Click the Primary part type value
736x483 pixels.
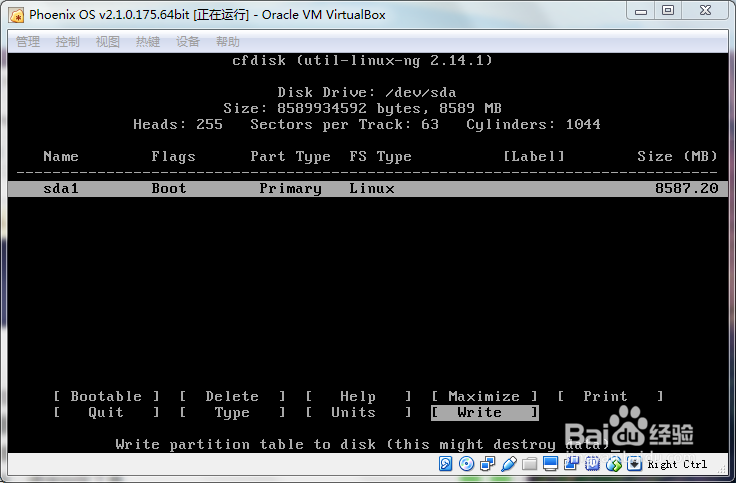click(291, 189)
